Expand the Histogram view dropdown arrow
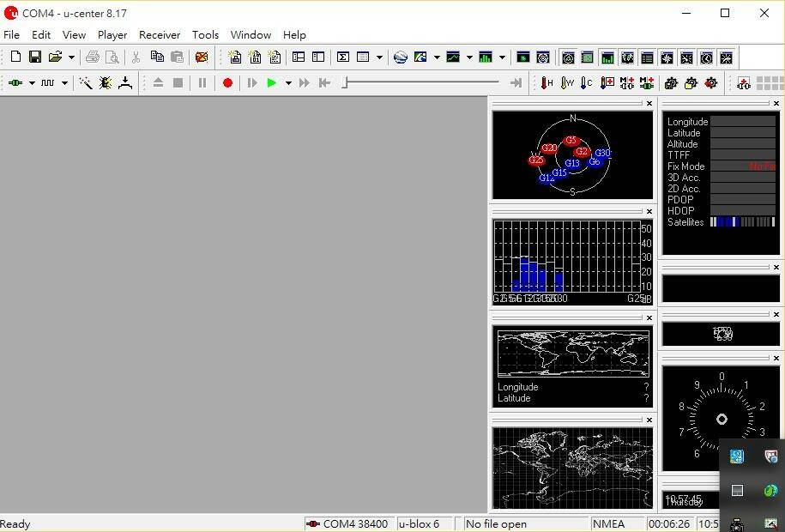This screenshot has width=785, height=532. tap(502, 57)
